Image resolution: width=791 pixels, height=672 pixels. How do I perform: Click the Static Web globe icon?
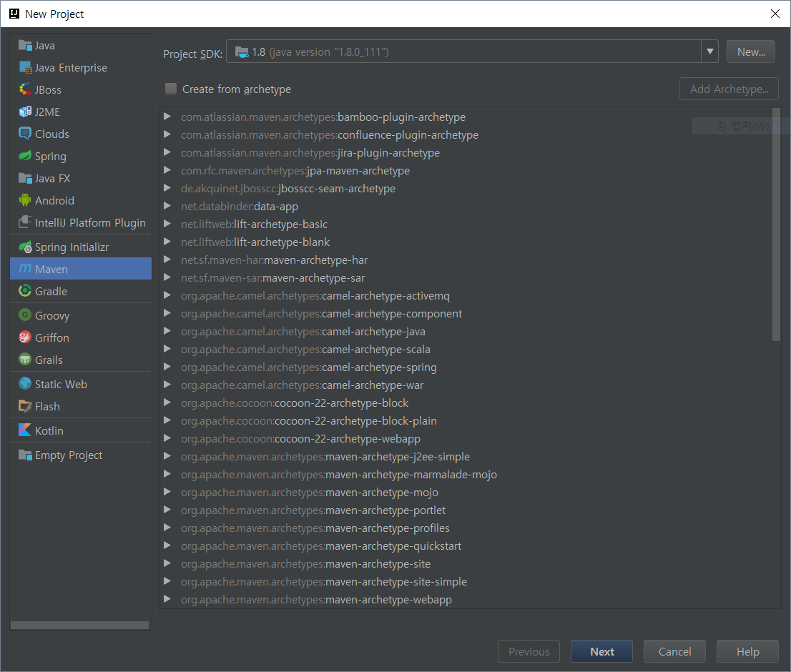pos(25,384)
